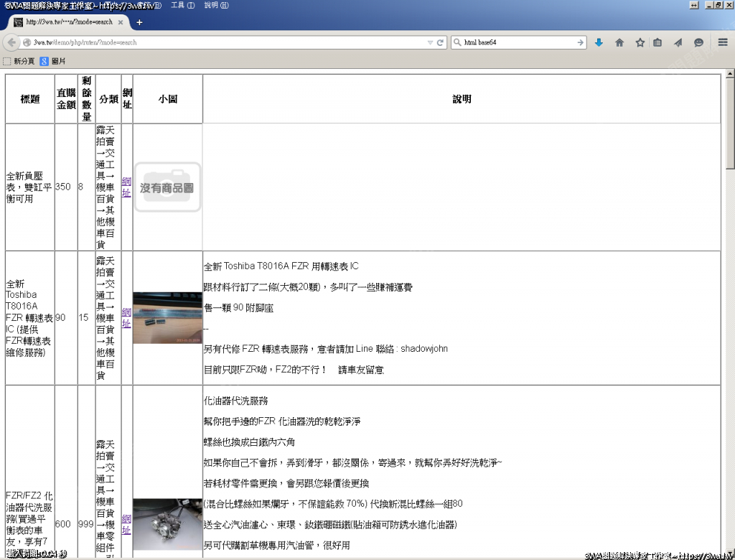The width and height of the screenshot is (735, 560).
Task: Open the 網址 link for 全新負壓表 row
Action: click(x=126, y=187)
